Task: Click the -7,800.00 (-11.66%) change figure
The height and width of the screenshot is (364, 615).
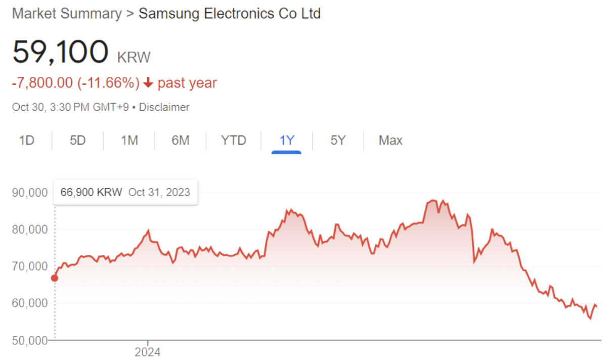Action: pos(75,83)
